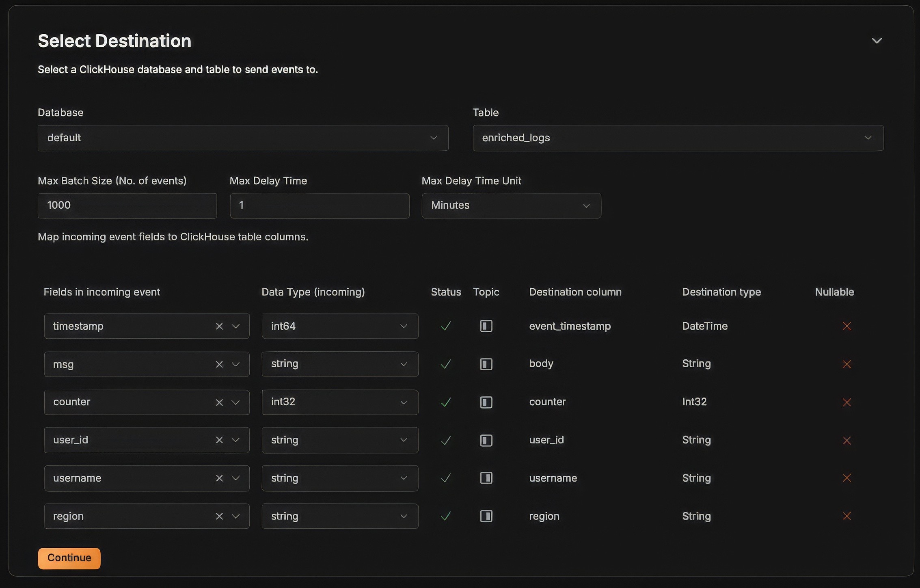Click topic icon in username row

click(486, 478)
